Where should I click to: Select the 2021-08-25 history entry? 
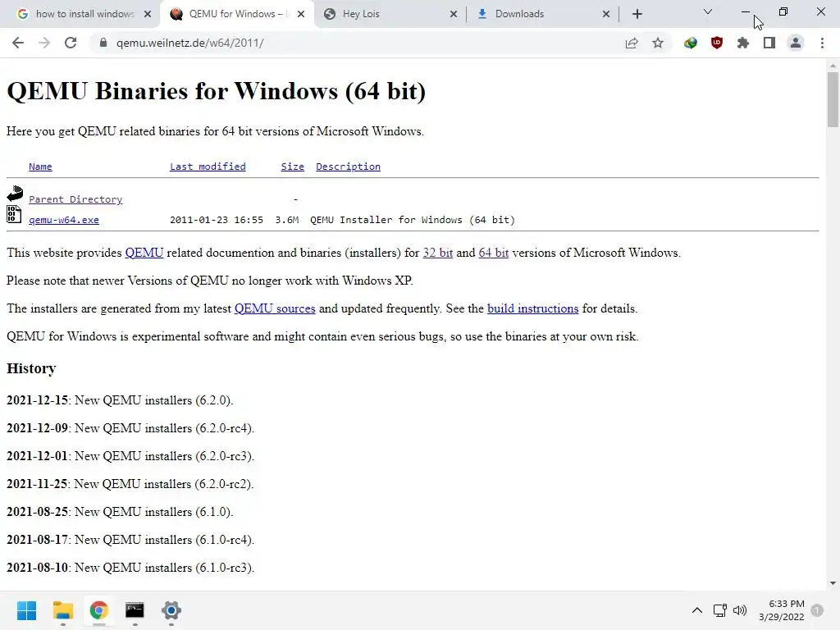pyautogui.click(x=120, y=512)
